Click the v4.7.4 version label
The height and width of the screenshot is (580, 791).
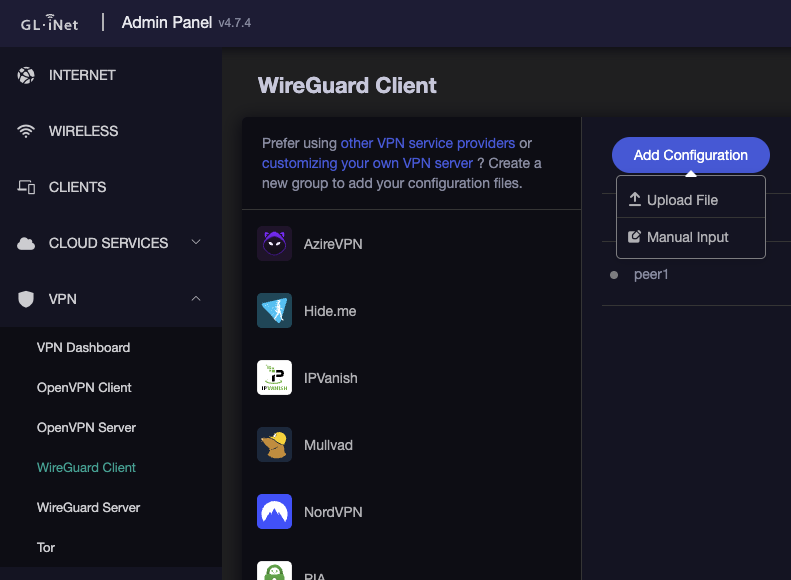[235, 23]
